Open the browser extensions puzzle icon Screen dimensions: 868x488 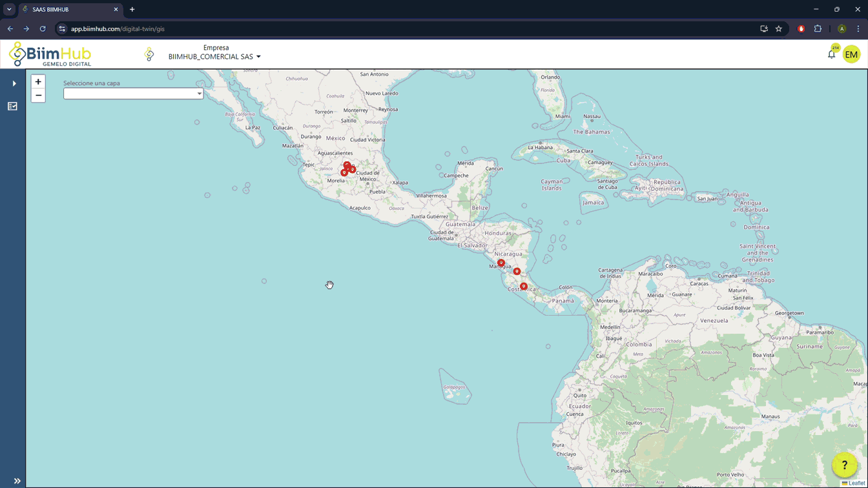(x=818, y=29)
